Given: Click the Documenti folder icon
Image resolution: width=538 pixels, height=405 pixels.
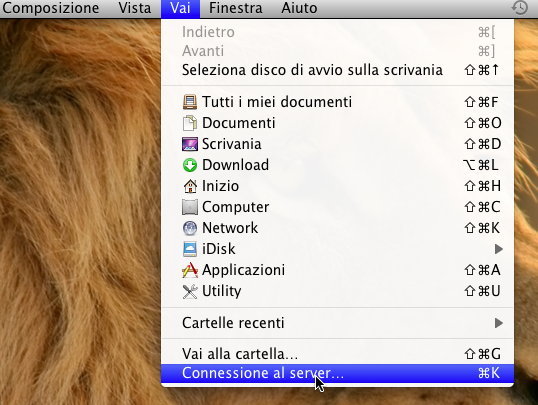Looking at the screenshot, I should pos(190,123).
